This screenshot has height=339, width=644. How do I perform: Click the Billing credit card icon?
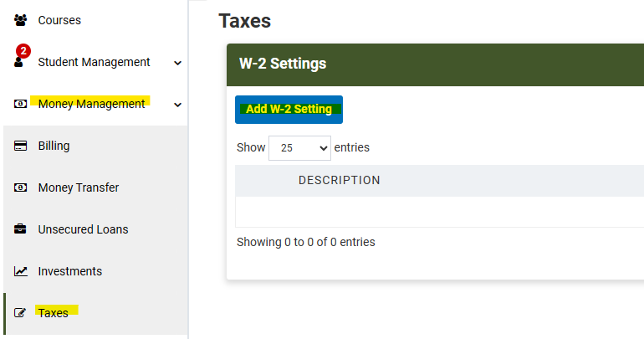(x=21, y=146)
